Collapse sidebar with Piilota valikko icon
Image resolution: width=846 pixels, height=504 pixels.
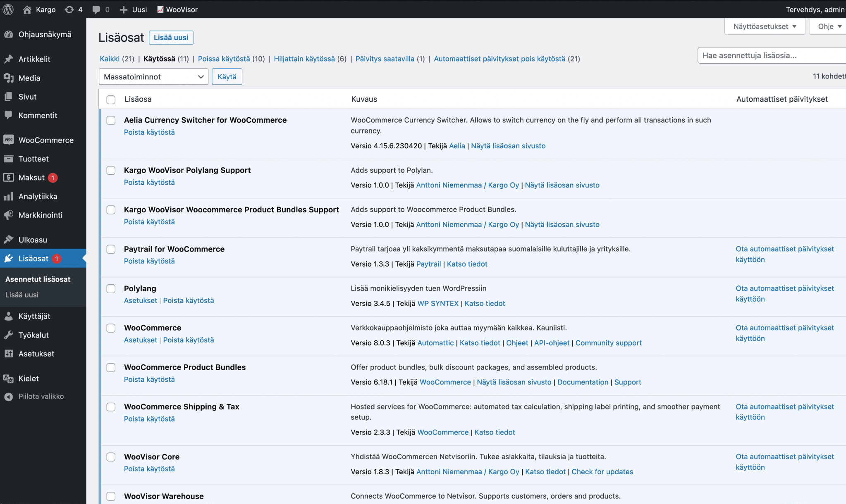[x=9, y=397]
